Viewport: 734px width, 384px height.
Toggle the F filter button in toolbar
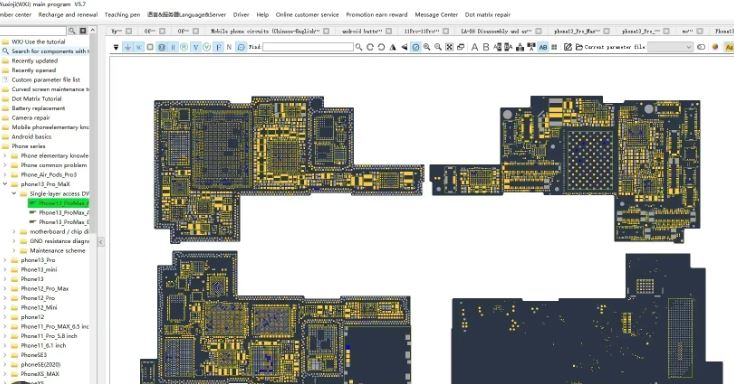pos(218,47)
